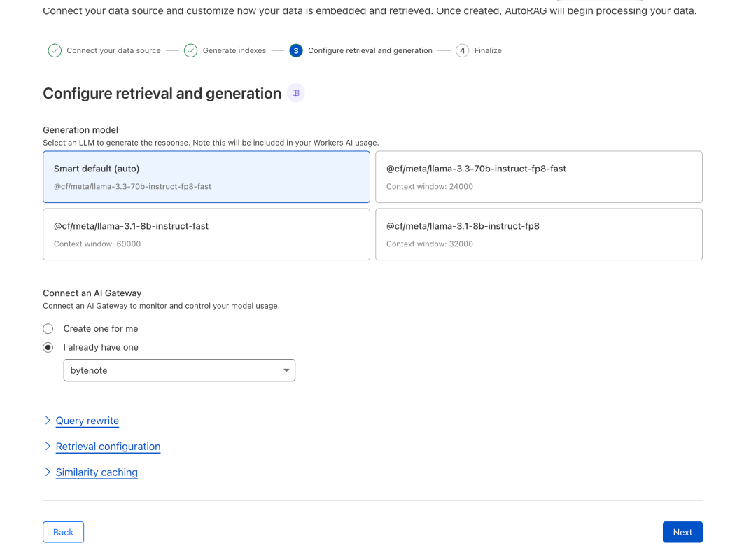
Task: Open the bytenote gateway dropdown
Action: [x=179, y=370]
